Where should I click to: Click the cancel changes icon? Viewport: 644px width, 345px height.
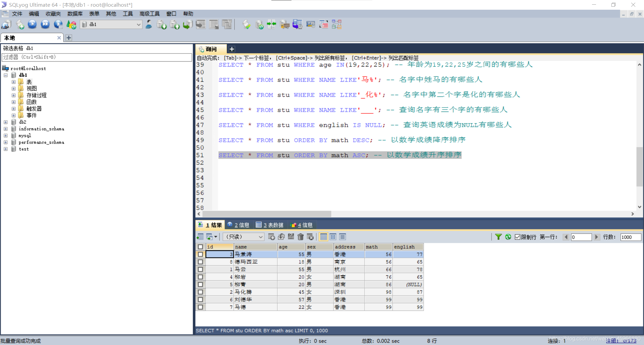(310, 237)
